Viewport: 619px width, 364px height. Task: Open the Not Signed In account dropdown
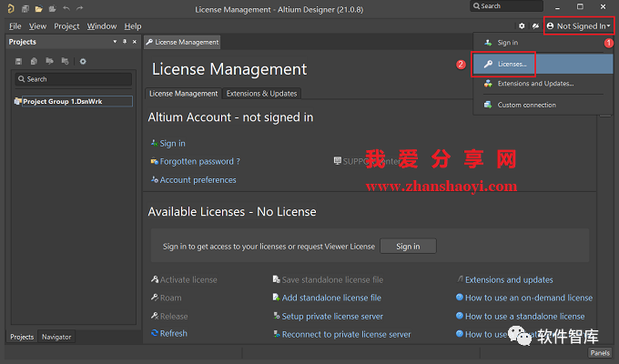click(x=579, y=26)
